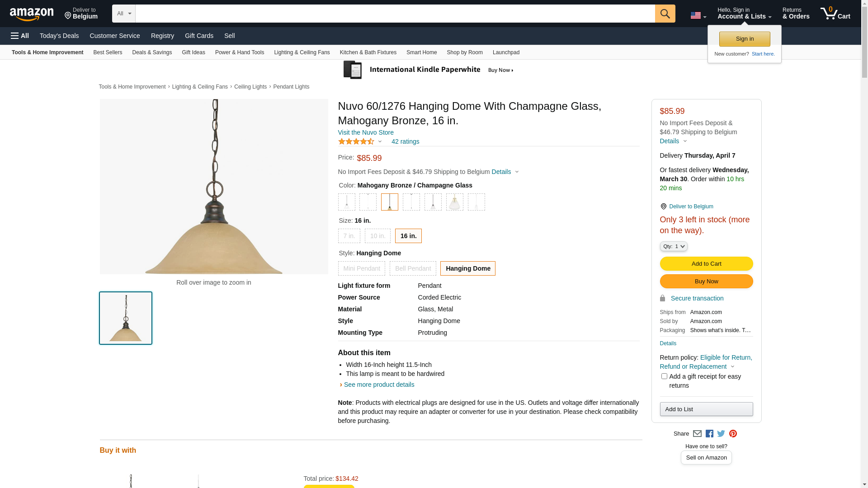Viewport: 868px width, 488px height.
Task: Share the product on Pinterest icon
Action: 733,434
